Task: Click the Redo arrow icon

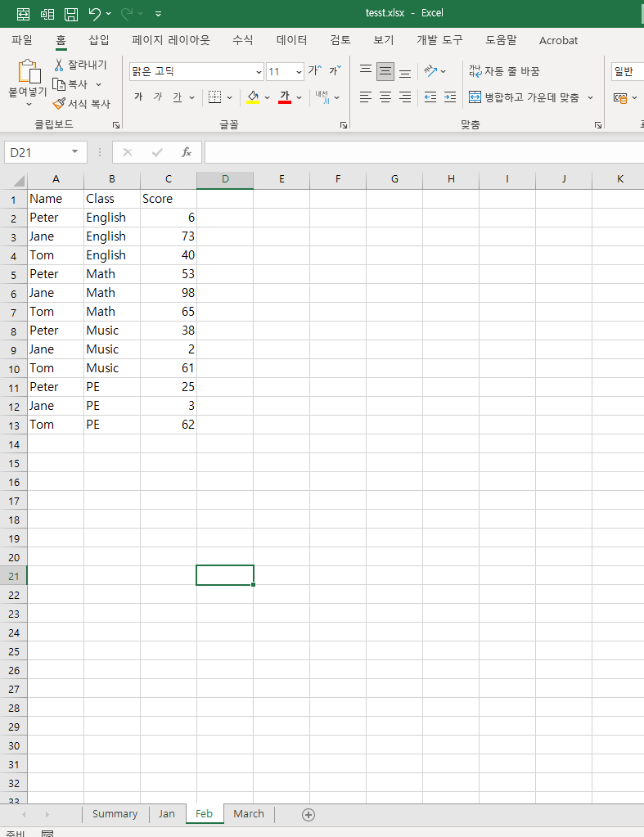Action: pyautogui.click(x=127, y=13)
